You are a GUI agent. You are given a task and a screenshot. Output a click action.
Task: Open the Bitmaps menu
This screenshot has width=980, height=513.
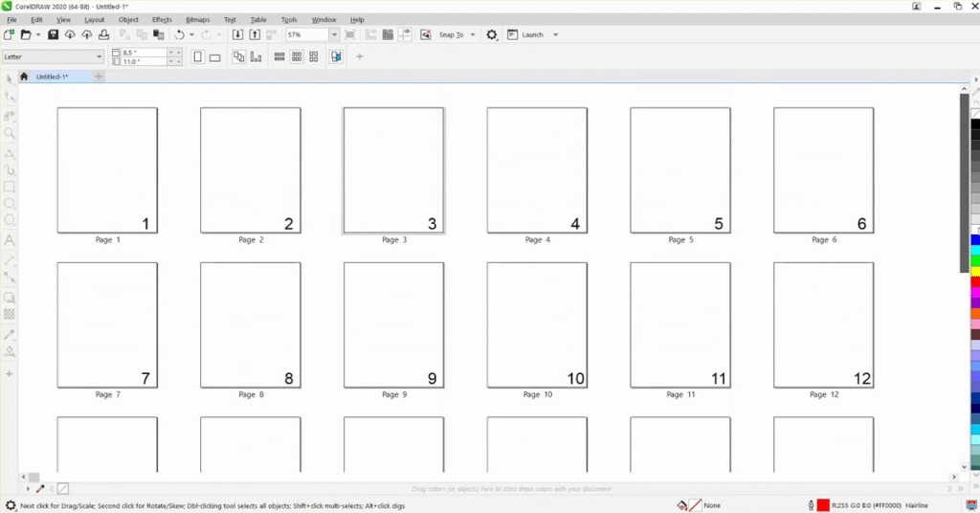tap(197, 20)
